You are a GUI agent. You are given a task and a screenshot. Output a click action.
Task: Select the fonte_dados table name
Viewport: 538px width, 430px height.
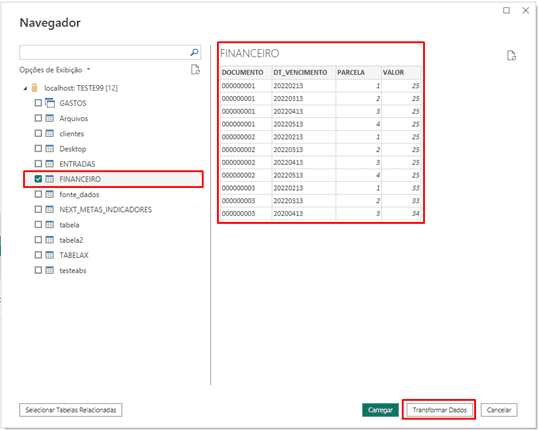point(79,195)
